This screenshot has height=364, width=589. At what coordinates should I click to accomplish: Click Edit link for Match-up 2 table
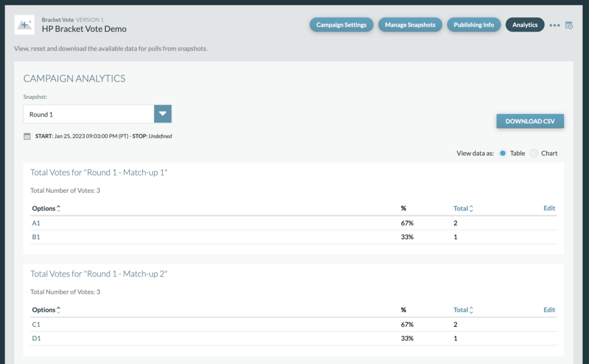[549, 310]
